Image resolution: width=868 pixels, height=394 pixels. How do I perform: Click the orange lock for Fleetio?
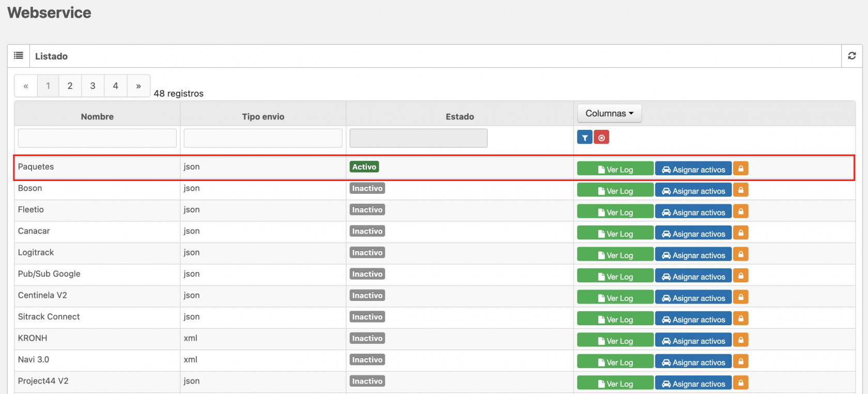[741, 211]
